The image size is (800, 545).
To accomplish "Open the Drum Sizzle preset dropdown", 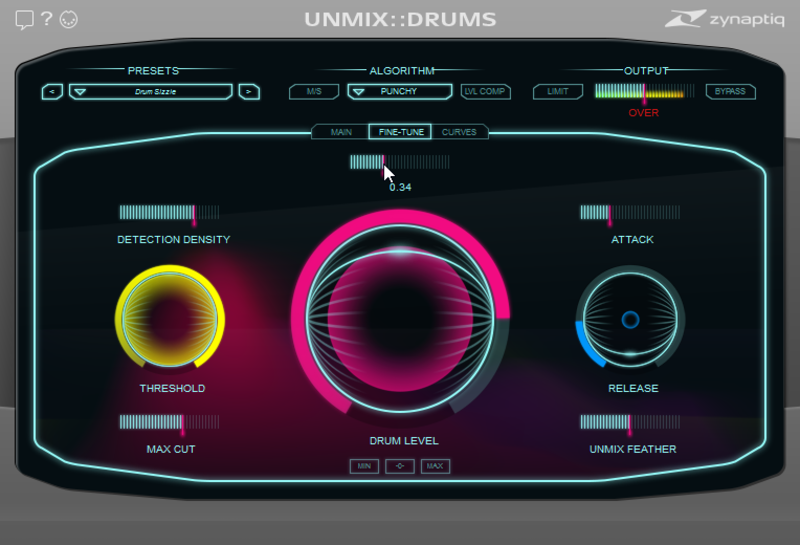I will 151,92.
